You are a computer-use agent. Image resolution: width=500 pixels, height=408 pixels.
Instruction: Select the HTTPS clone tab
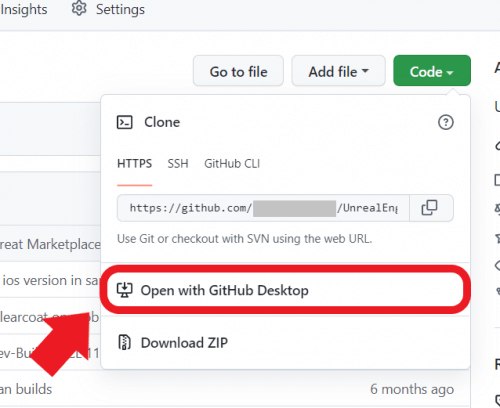[135, 164]
